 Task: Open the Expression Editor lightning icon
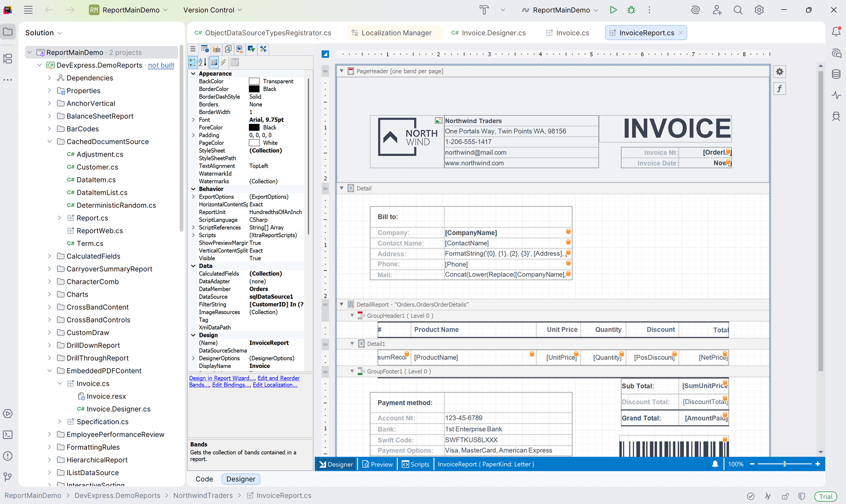(x=223, y=62)
